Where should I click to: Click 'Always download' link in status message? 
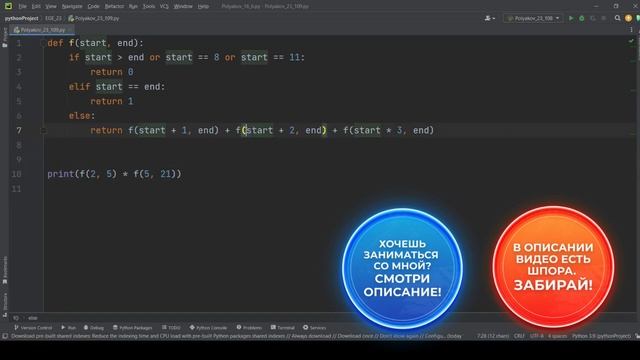tap(311, 336)
